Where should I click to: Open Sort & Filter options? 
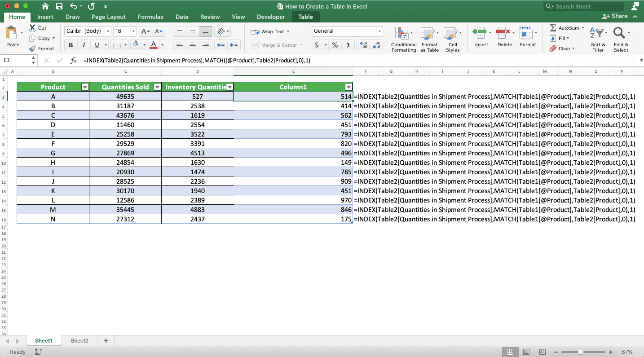[x=598, y=38]
